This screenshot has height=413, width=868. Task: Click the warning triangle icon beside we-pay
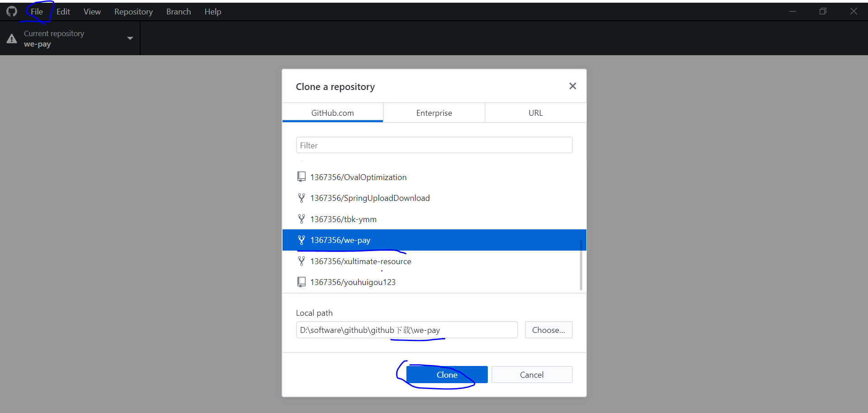12,39
